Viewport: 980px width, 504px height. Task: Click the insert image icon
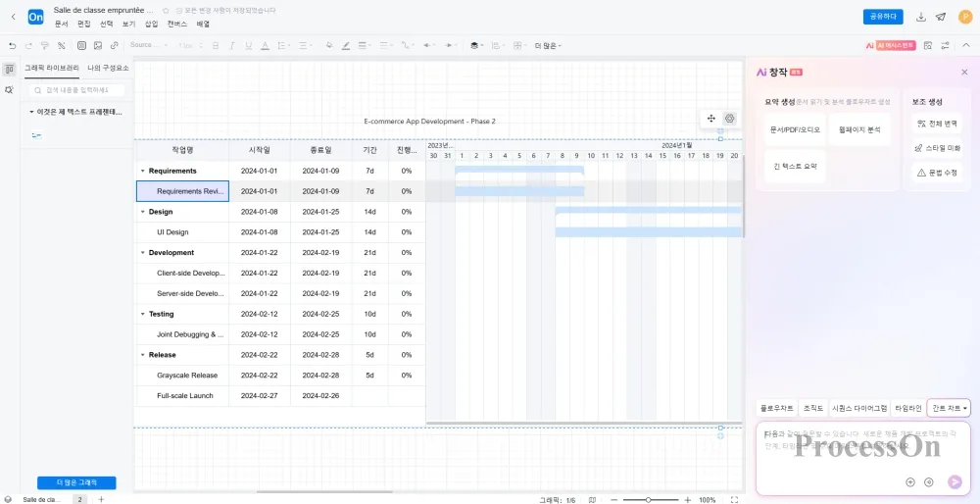(98, 45)
